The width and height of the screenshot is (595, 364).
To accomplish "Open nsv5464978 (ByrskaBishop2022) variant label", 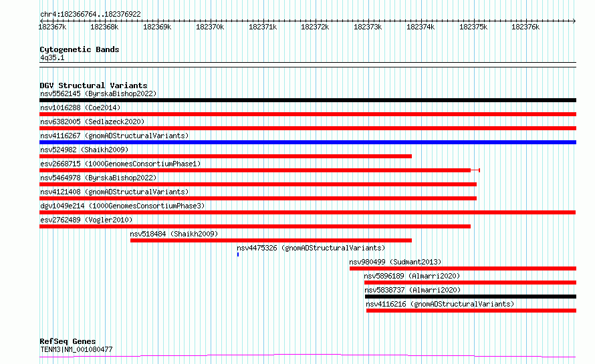I will 98,178.
